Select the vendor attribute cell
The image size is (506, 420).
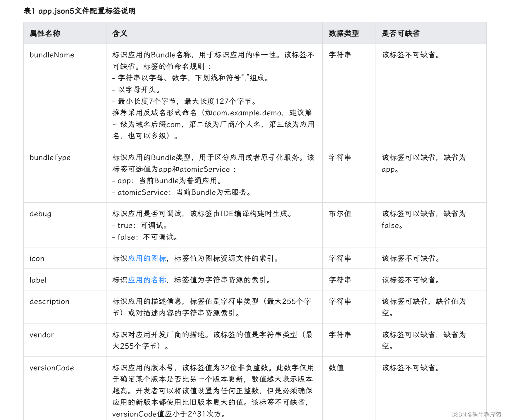(42, 335)
